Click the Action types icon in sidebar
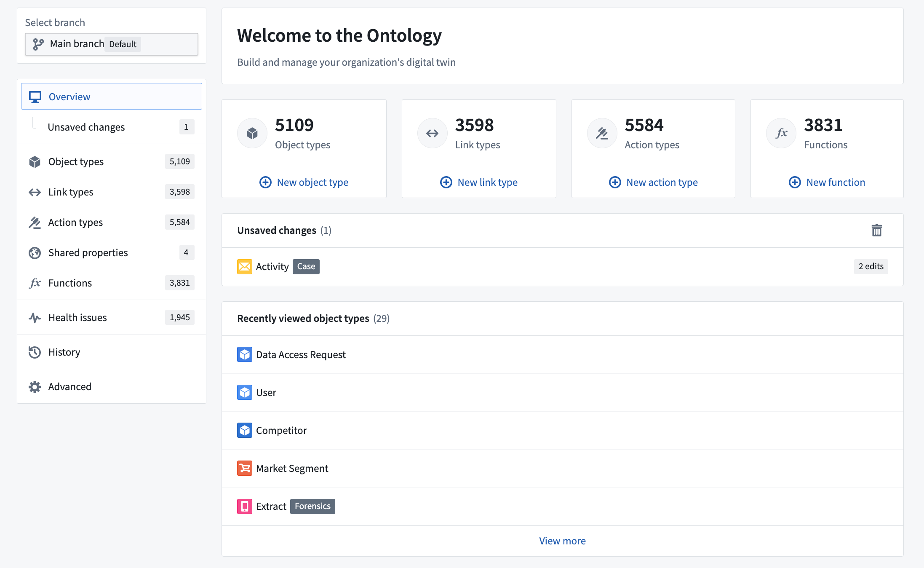The image size is (924, 568). (34, 221)
